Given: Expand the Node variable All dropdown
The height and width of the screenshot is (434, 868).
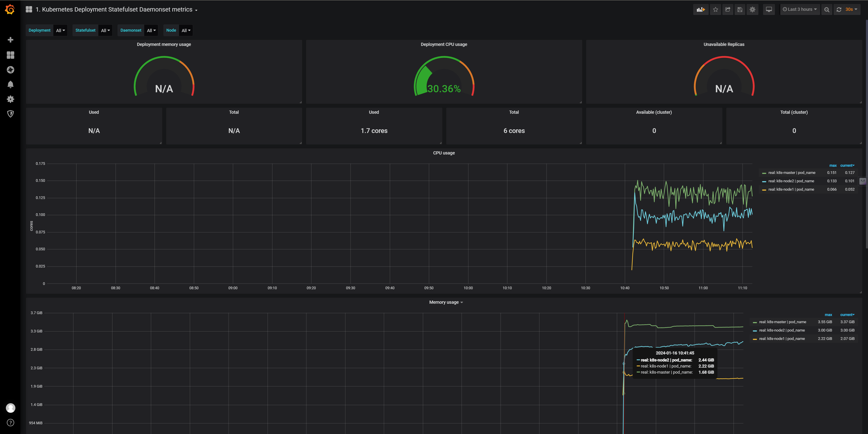Looking at the screenshot, I should (186, 30).
